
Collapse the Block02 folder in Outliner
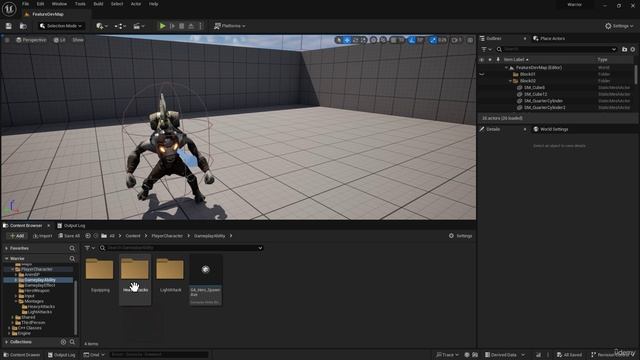(x=510, y=81)
